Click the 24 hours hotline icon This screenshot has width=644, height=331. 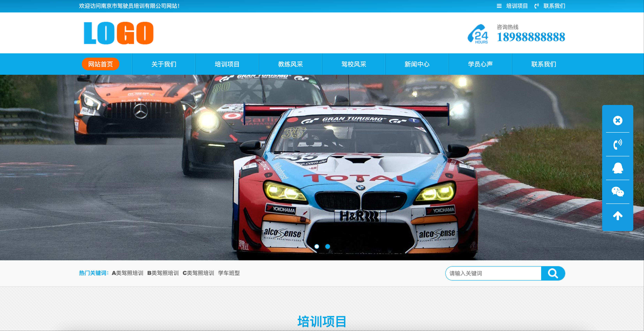click(x=478, y=34)
